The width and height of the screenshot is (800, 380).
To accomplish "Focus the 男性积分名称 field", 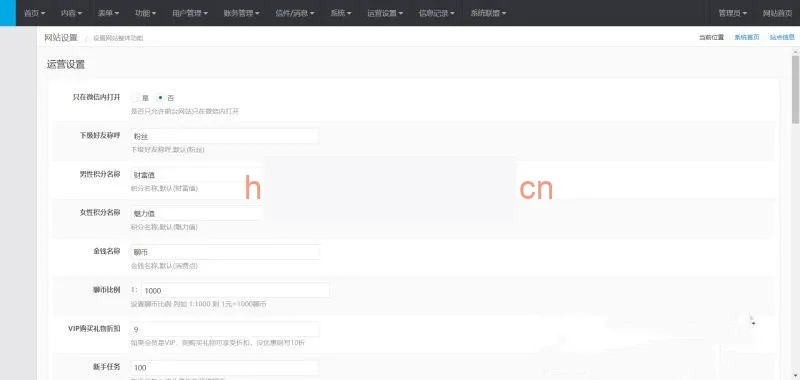I will point(196,175).
